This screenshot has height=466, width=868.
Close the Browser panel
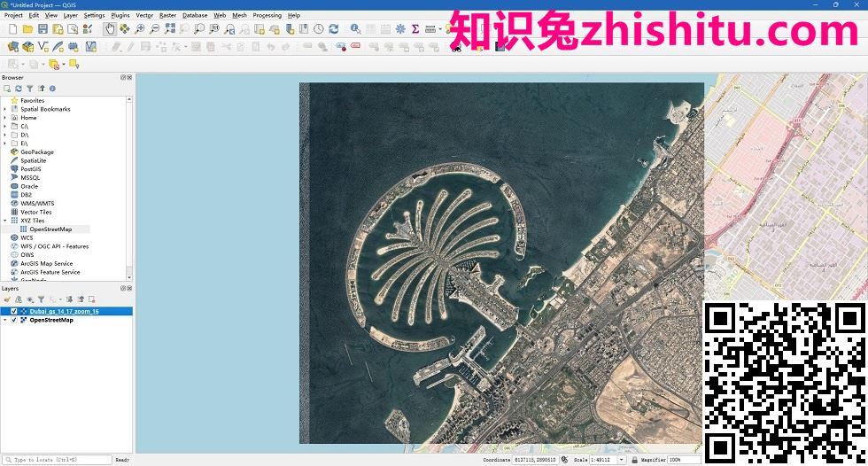(129, 77)
